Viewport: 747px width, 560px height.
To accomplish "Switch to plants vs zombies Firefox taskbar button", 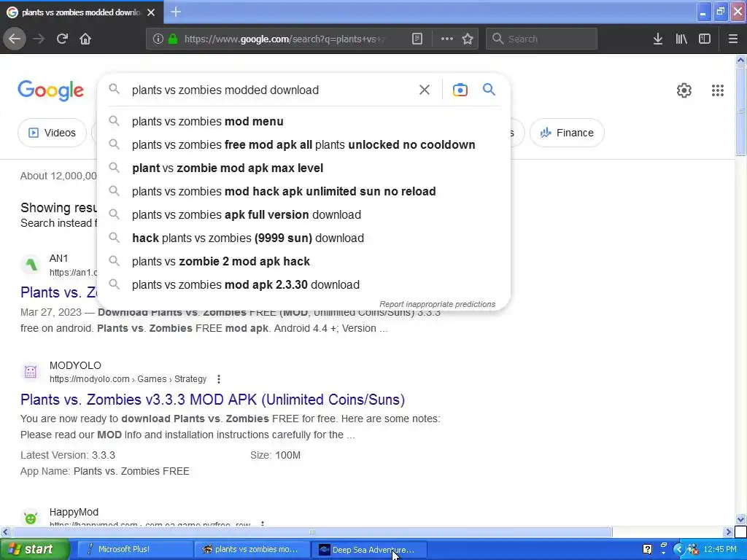I will 251,550.
